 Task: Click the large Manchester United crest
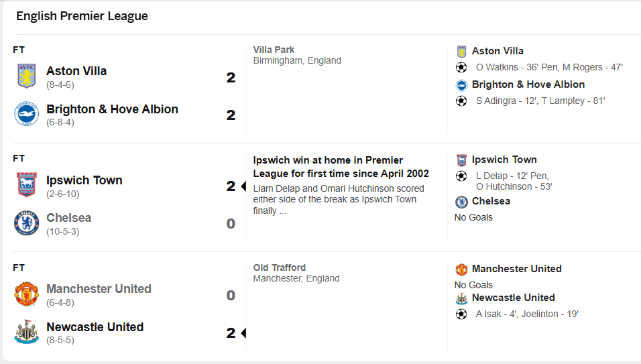pyautogui.click(x=27, y=294)
